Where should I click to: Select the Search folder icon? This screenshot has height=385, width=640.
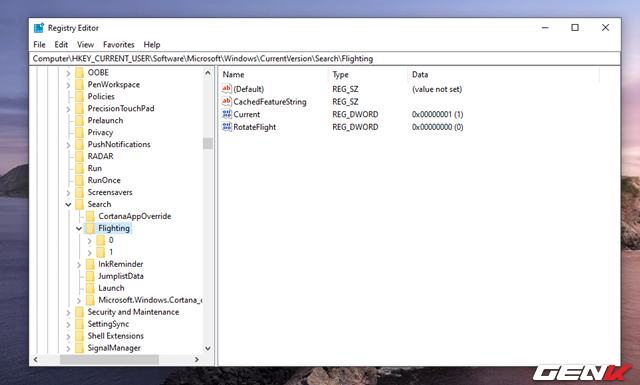pos(80,204)
